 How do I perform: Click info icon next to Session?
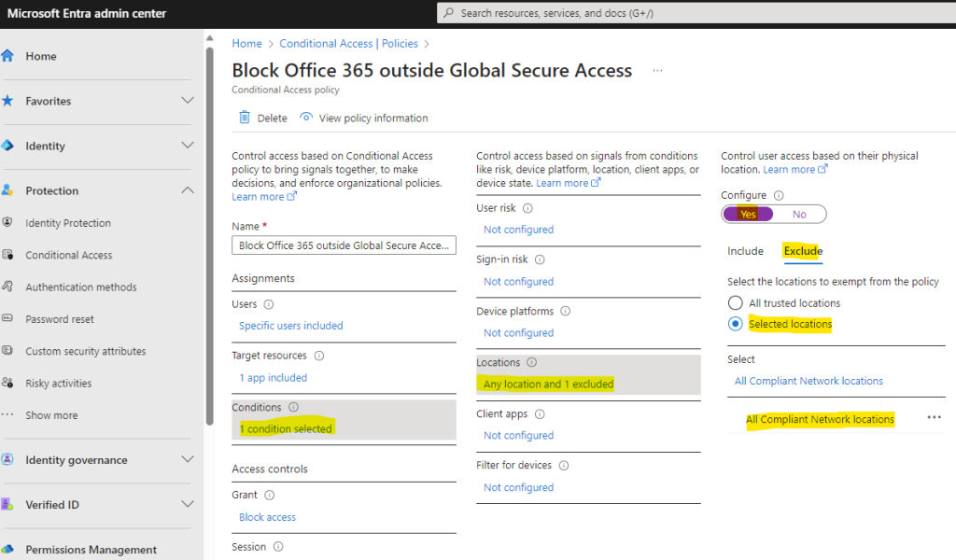[x=278, y=547]
